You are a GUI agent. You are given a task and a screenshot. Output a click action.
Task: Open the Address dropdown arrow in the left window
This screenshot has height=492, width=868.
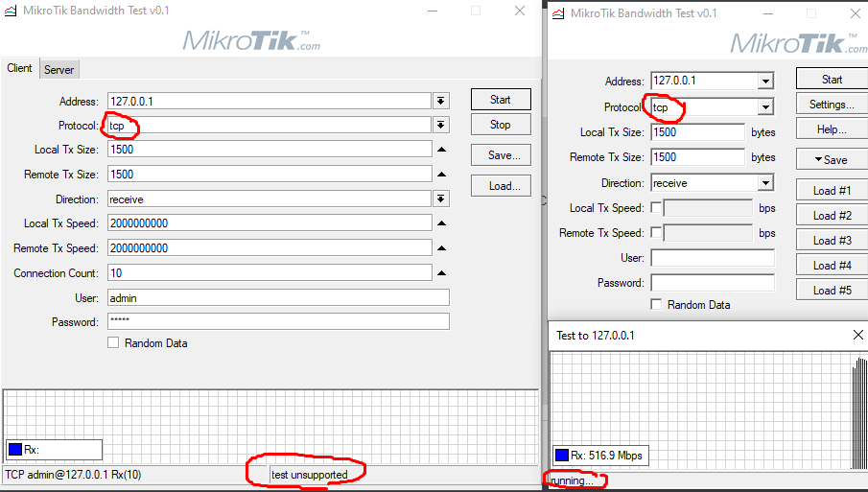click(x=440, y=101)
